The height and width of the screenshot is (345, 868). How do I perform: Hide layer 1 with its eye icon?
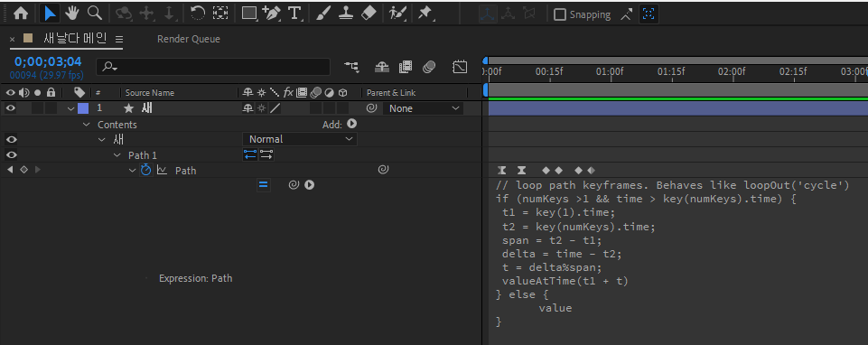pyautogui.click(x=11, y=108)
